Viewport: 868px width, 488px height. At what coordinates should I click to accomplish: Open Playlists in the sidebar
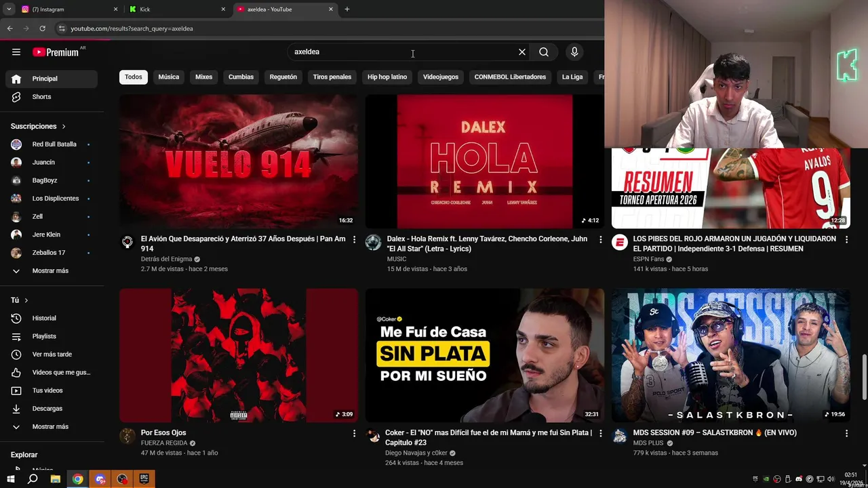(x=52, y=336)
